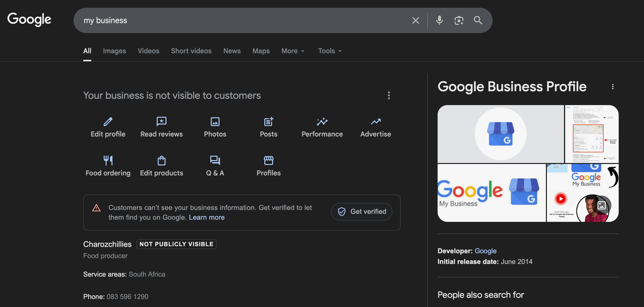Switch to Images tab

tap(114, 51)
